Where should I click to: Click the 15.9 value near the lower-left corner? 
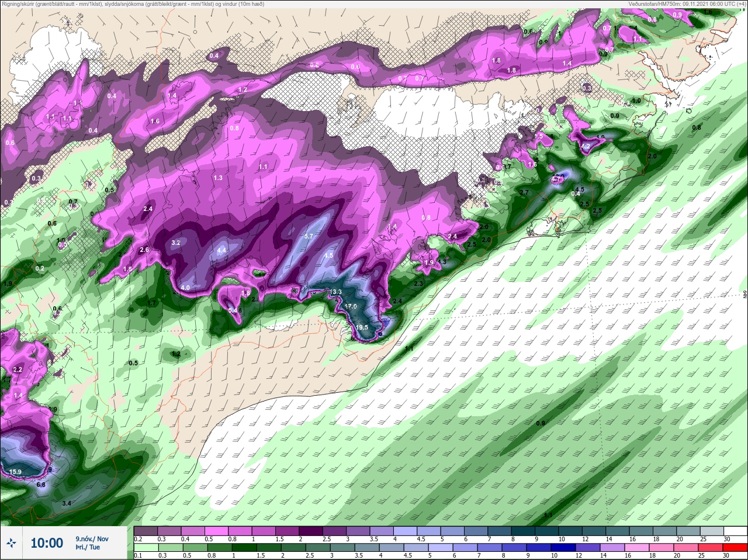(15, 472)
